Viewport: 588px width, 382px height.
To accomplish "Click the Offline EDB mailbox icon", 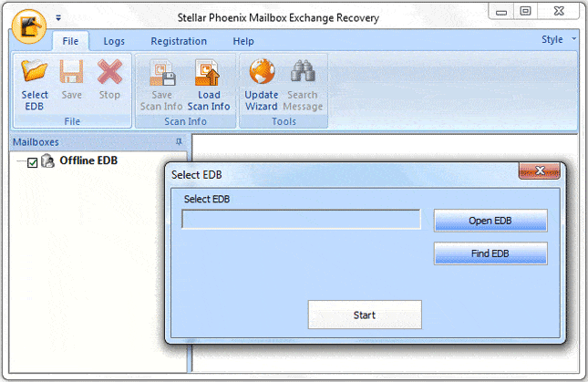I will coord(47,160).
